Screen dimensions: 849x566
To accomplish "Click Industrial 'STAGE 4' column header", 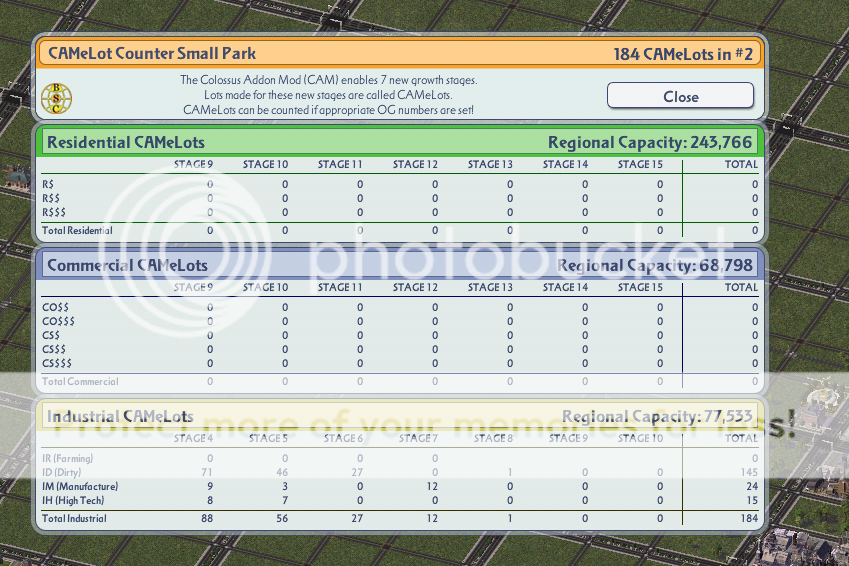I will point(193,438).
